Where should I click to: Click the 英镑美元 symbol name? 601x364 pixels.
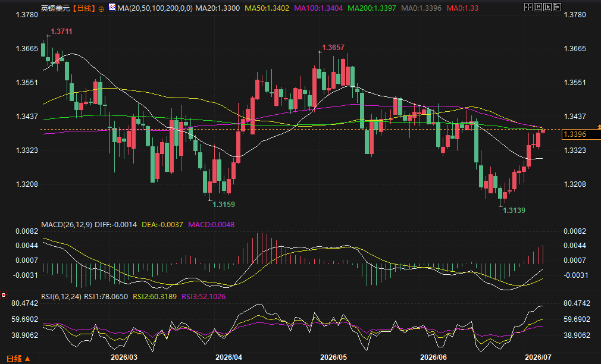pos(55,8)
